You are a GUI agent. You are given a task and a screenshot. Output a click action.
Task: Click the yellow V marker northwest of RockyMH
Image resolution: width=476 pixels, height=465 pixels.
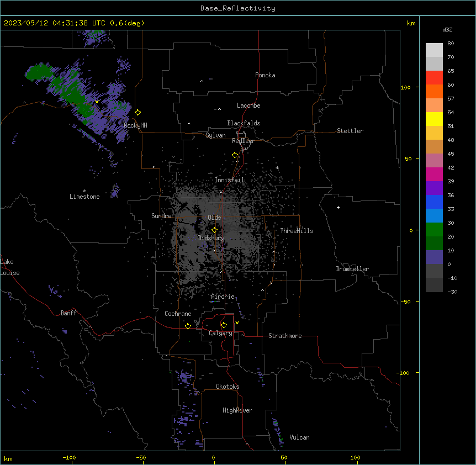point(97,102)
